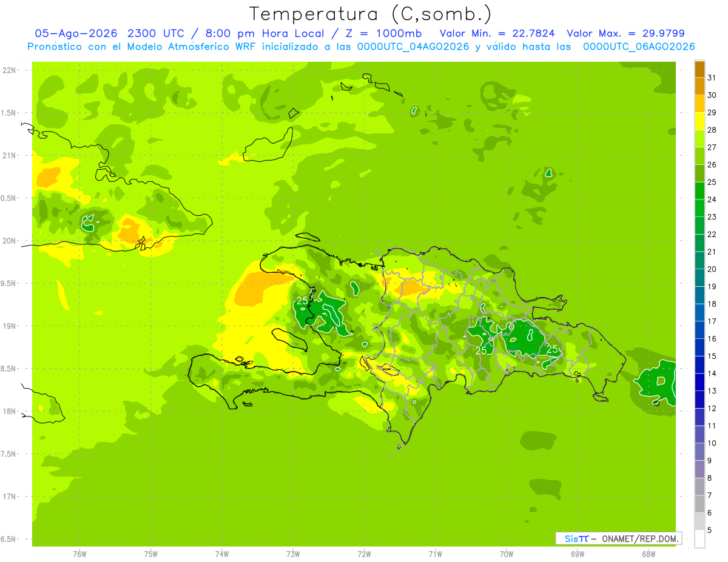Pick the olive-green swatch between legend 25 and 26
728x562 pixels.
coord(699,174)
